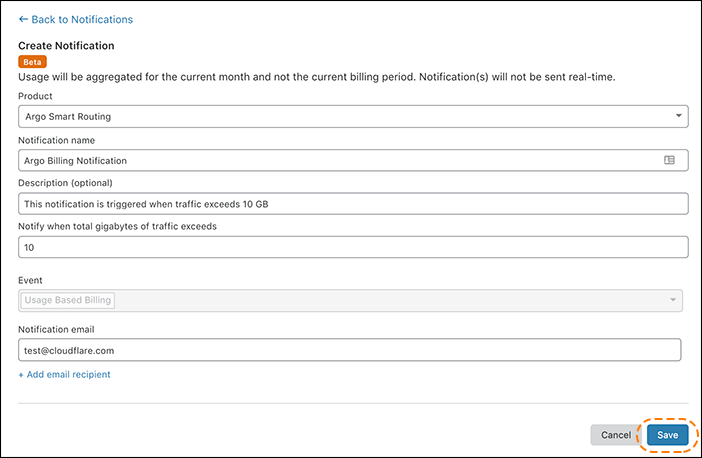Click the Event dropdown arrow
Viewport: 702px width, 458px height.
[x=673, y=300]
